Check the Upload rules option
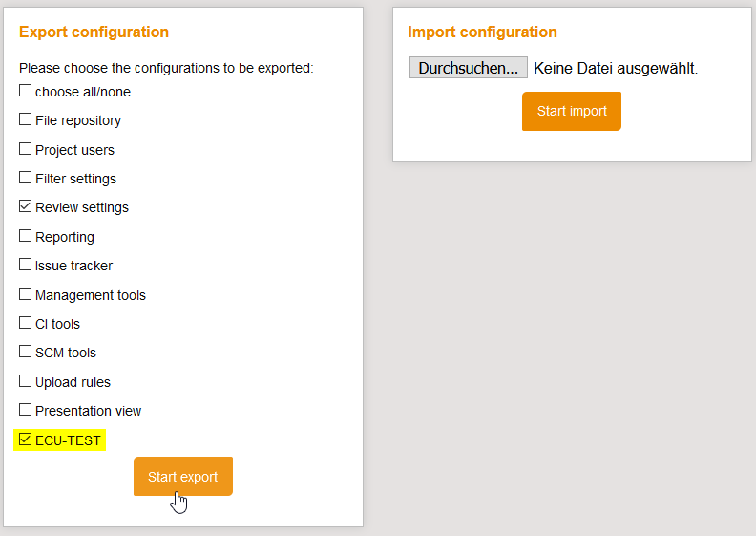 pos(26,381)
